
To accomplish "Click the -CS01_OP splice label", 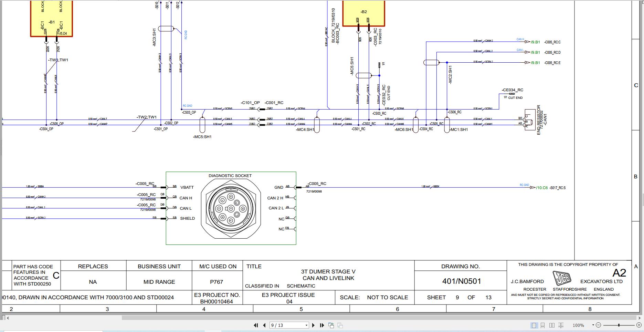I will (x=161, y=129).
